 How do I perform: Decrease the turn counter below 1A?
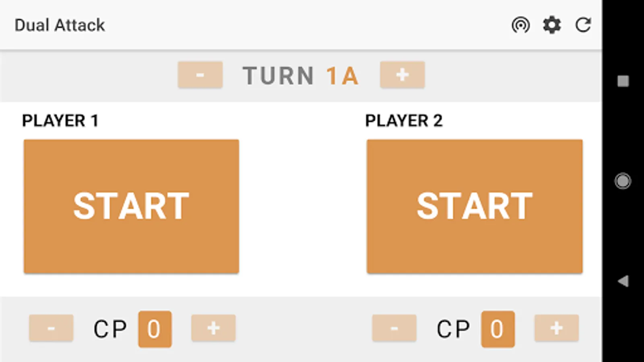click(200, 74)
